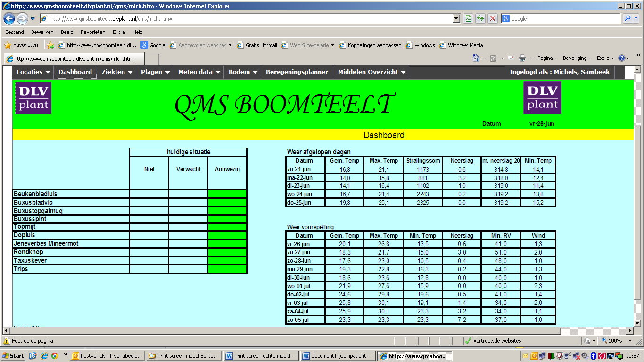Click the RSS feeds icon
644x362 pixels.
(x=493, y=58)
